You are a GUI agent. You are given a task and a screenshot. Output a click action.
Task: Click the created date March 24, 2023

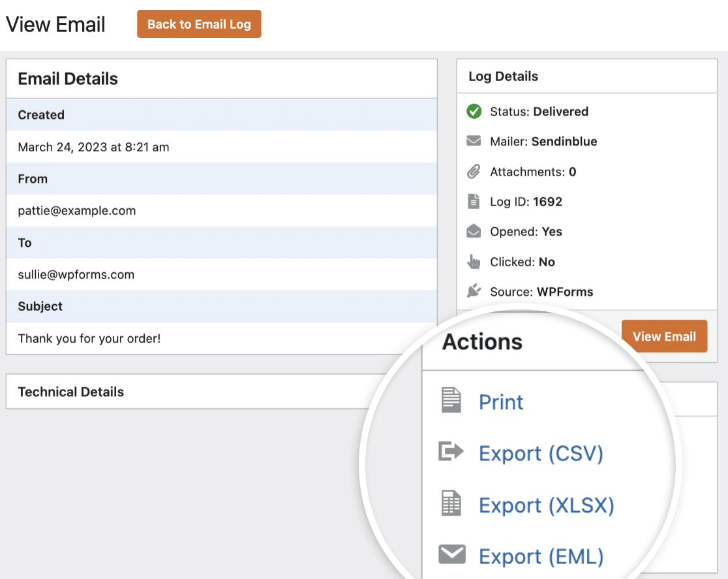pyautogui.click(x=93, y=147)
